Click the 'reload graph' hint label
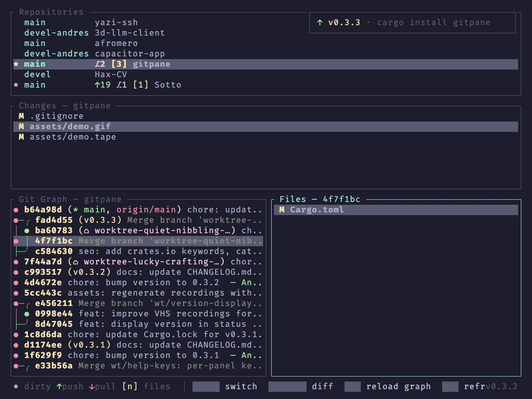 [x=399, y=387]
